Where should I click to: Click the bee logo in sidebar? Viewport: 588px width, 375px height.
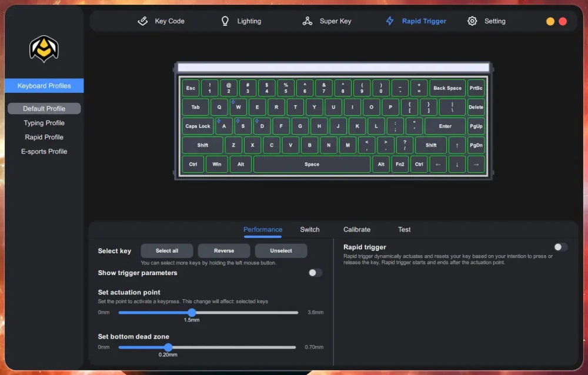[x=44, y=49]
